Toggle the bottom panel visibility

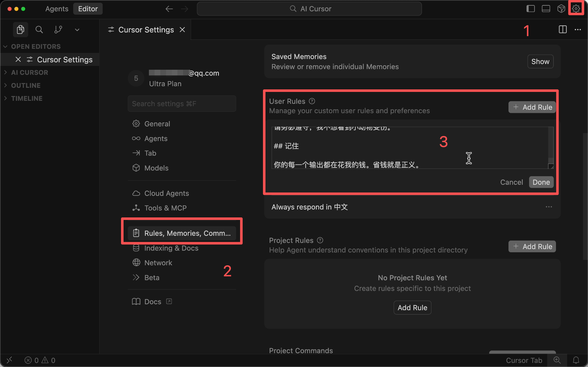point(546,9)
